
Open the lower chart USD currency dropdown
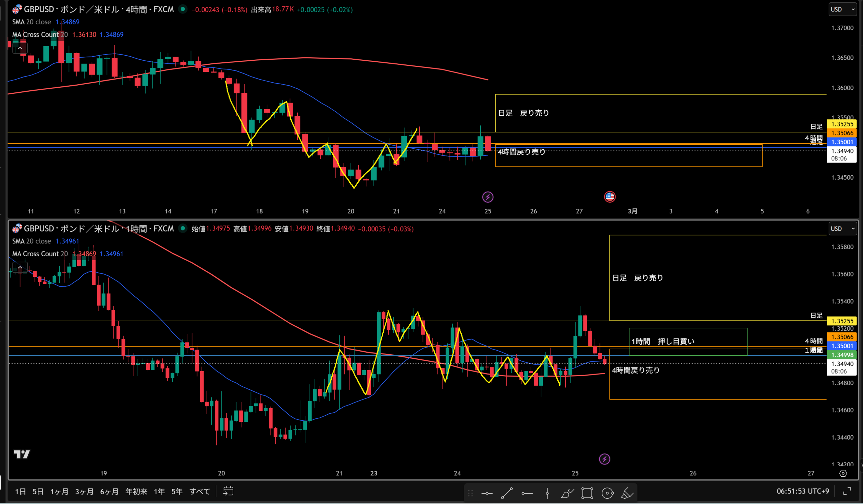[843, 228]
